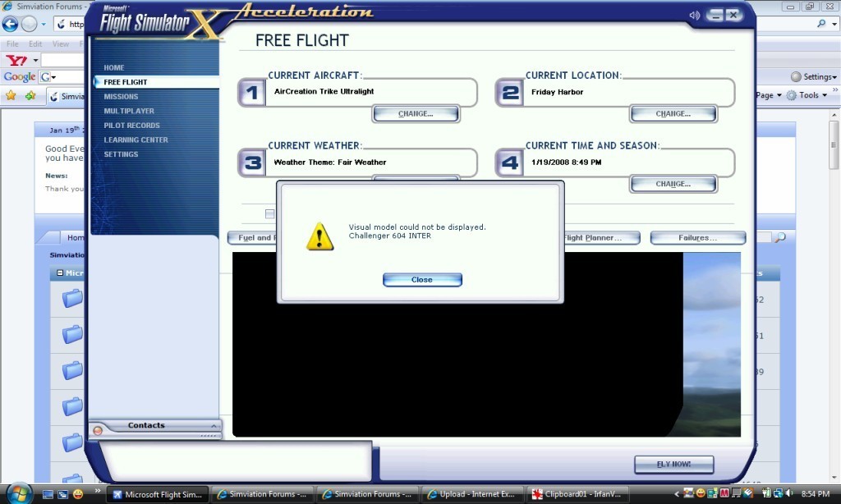Viewport: 841px width, 504px height.
Task: Click the Internet Explorer vertical scrollbar thumb
Action: coord(833,144)
